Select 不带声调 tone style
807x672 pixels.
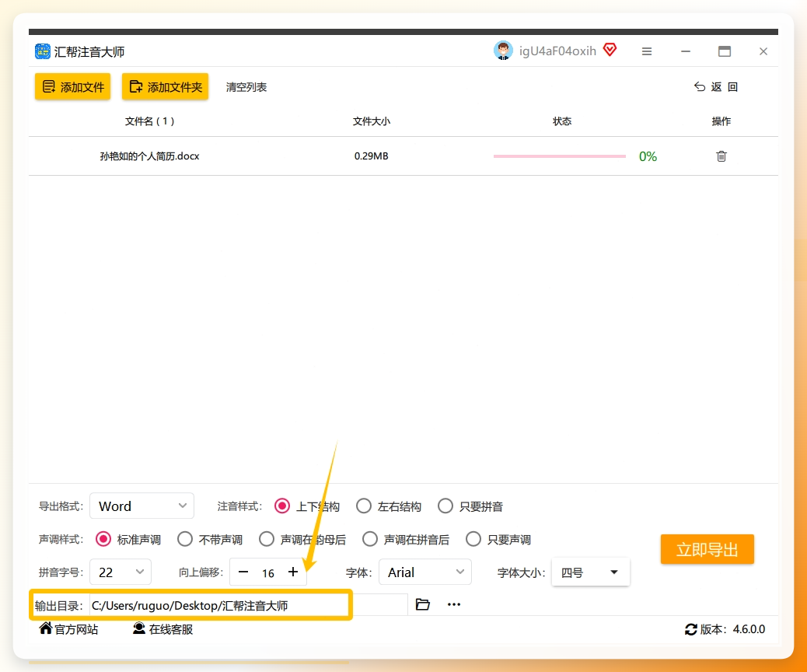click(210, 540)
